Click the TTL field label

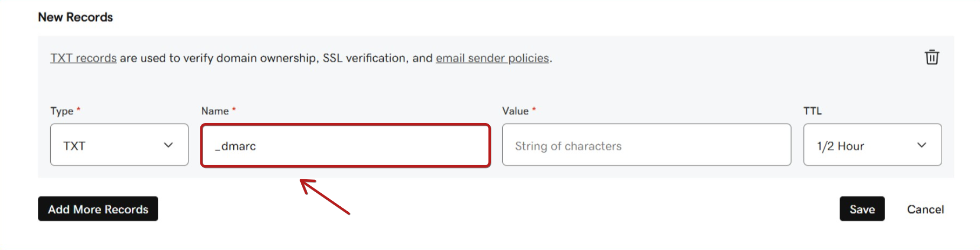(812, 111)
